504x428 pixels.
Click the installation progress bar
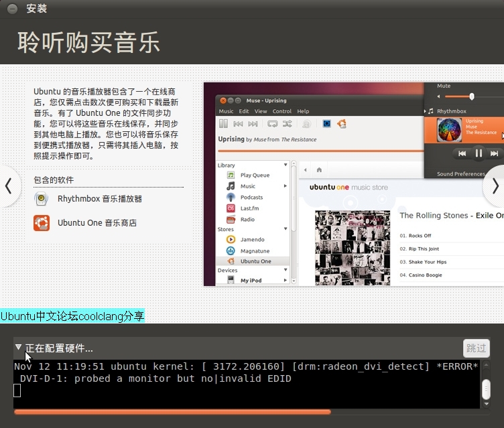point(252,412)
